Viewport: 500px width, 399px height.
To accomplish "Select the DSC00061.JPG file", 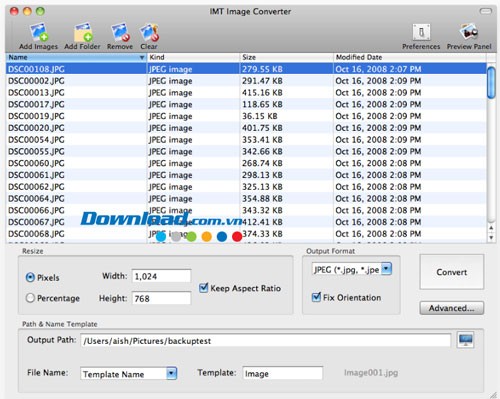I will click(x=246, y=175).
